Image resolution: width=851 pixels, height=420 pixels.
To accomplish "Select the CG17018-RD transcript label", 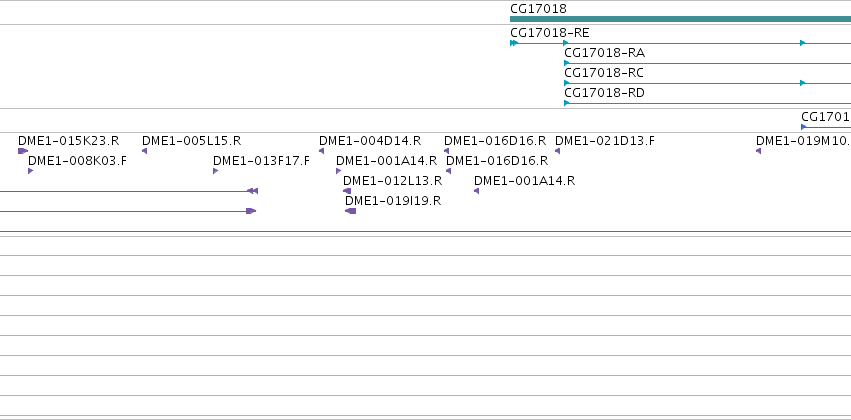I will coord(605,93).
